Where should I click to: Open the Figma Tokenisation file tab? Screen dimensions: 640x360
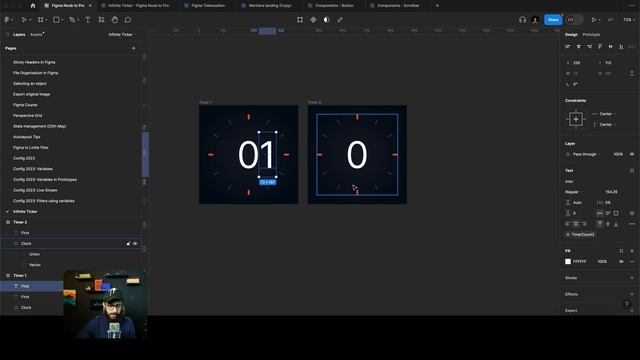point(204,6)
